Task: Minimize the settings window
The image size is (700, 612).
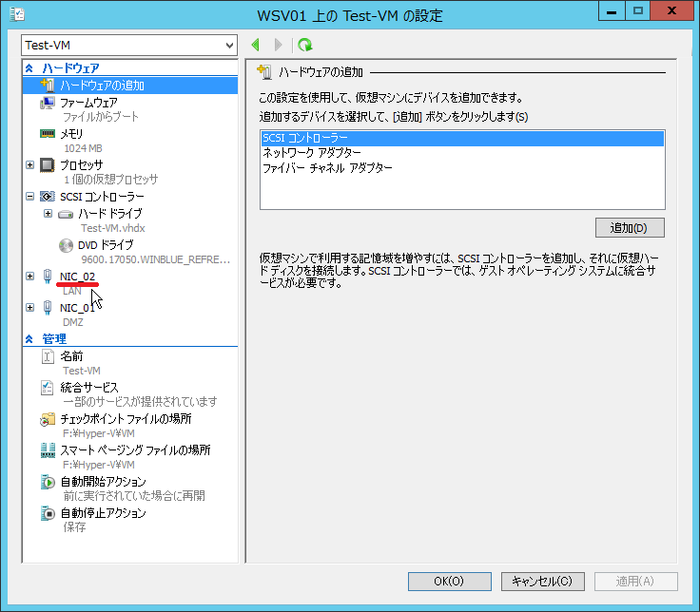Action: click(x=612, y=10)
